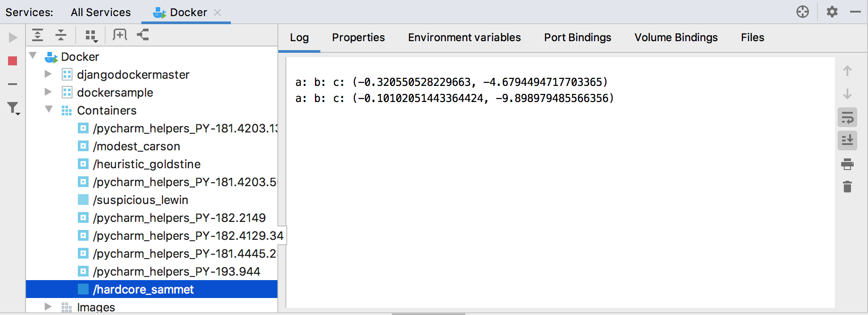Expand the Images node

pyautogui.click(x=48, y=306)
